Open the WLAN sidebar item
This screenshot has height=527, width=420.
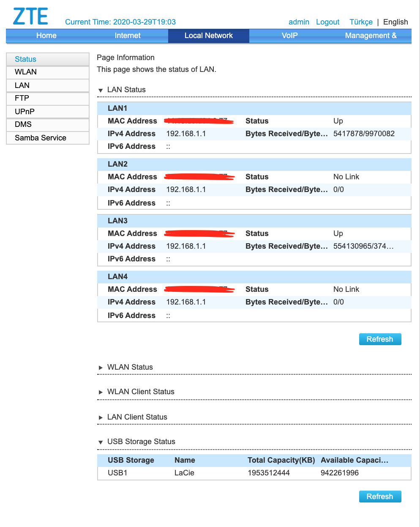click(x=48, y=72)
